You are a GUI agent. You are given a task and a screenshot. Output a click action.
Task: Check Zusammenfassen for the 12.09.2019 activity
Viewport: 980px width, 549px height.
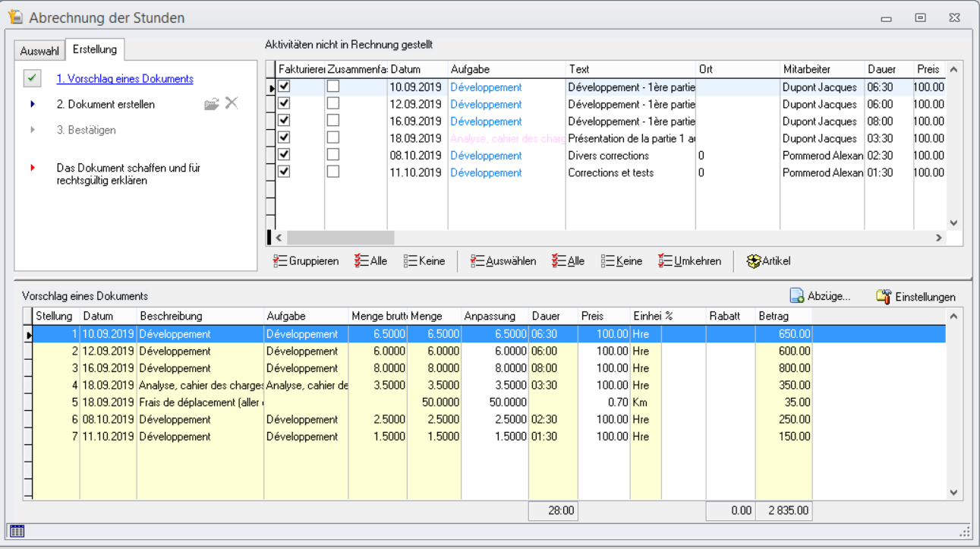pos(332,104)
